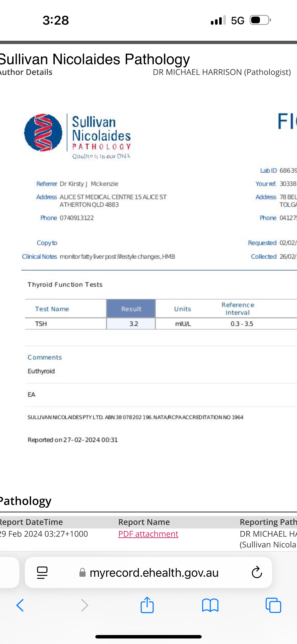Tap the Report DateTime column header
This screenshot has width=297, height=644.
tap(31, 522)
